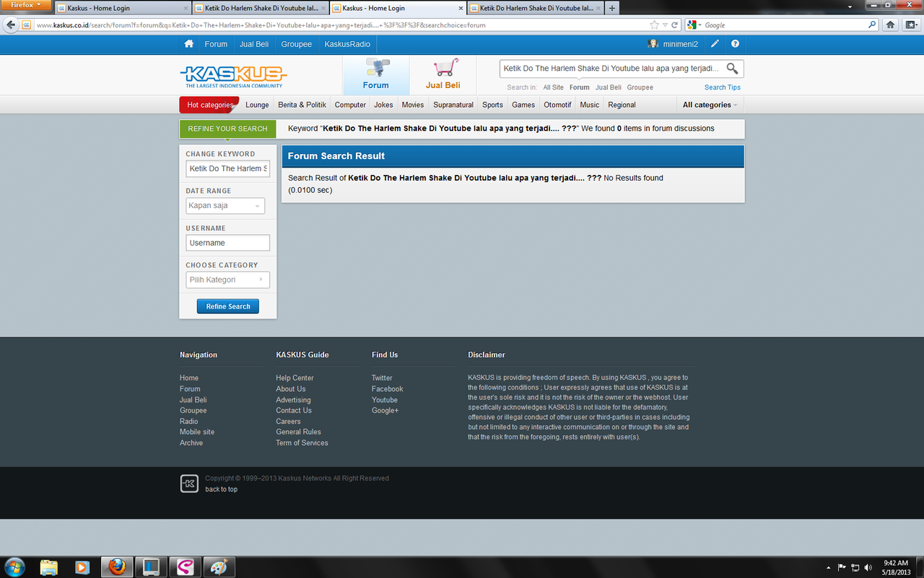Open the Berita & Politik category
This screenshot has width=924, height=578.
[302, 105]
